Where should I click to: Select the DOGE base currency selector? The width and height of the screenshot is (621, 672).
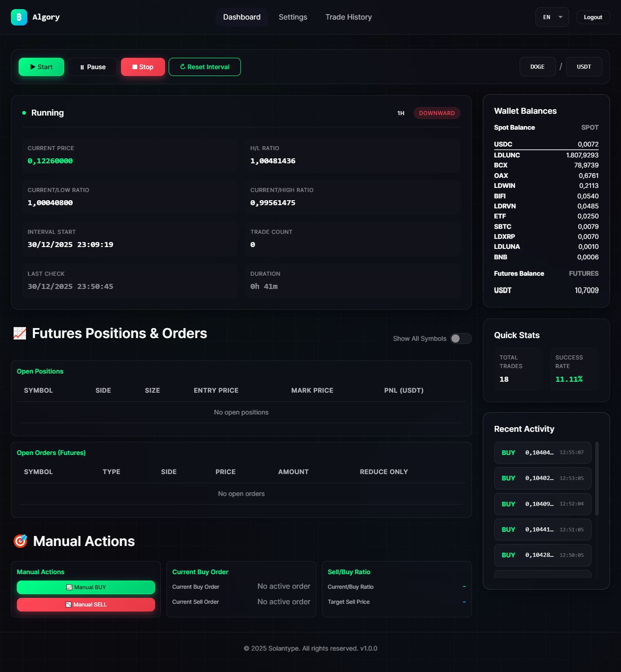537,67
